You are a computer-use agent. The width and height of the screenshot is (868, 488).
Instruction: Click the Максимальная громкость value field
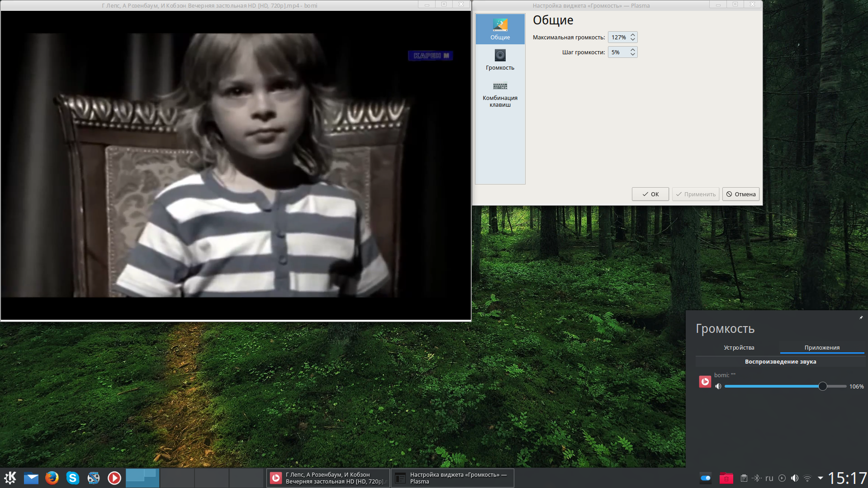coord(618,38)
